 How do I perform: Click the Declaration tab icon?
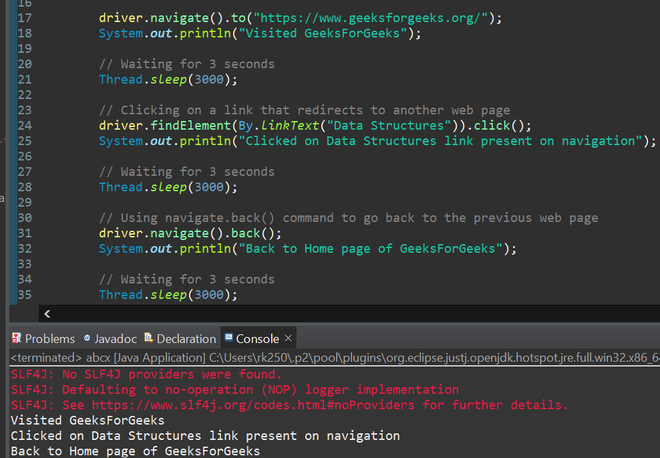(148, 338)
